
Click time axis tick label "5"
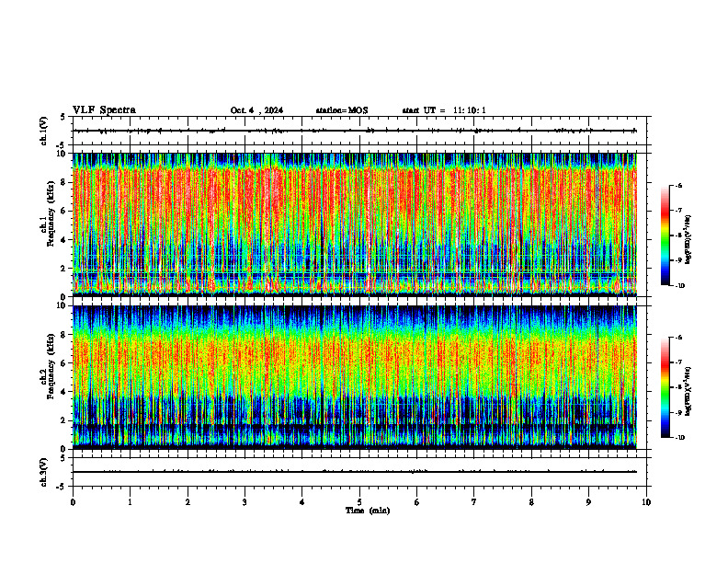(359, 502)
